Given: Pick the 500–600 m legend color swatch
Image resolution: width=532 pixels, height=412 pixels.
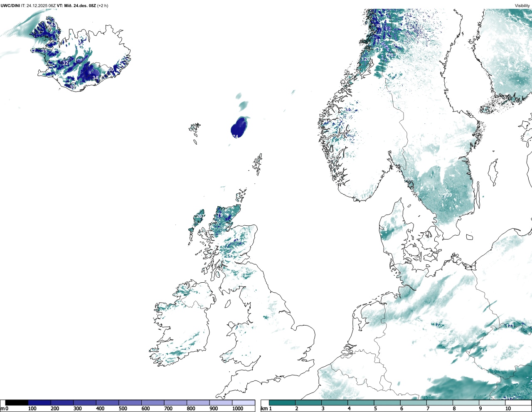Looking at the screenshot, I should 130,402.
